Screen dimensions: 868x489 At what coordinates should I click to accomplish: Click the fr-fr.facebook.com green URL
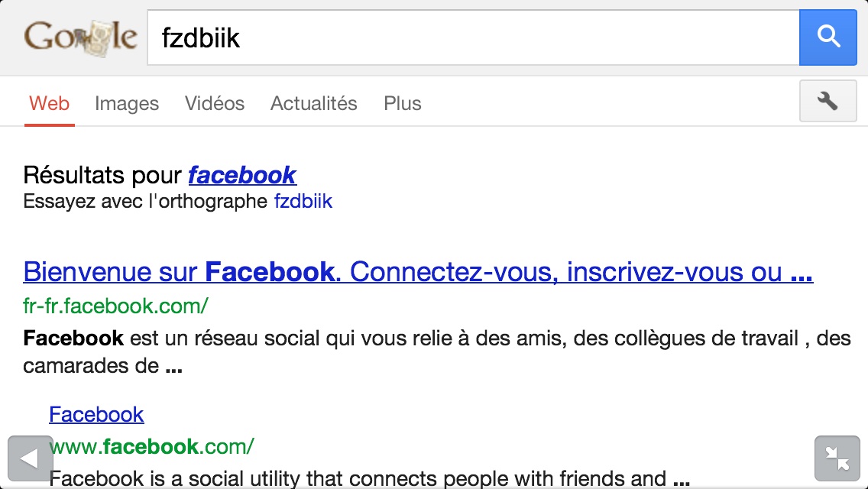(115, 306)
